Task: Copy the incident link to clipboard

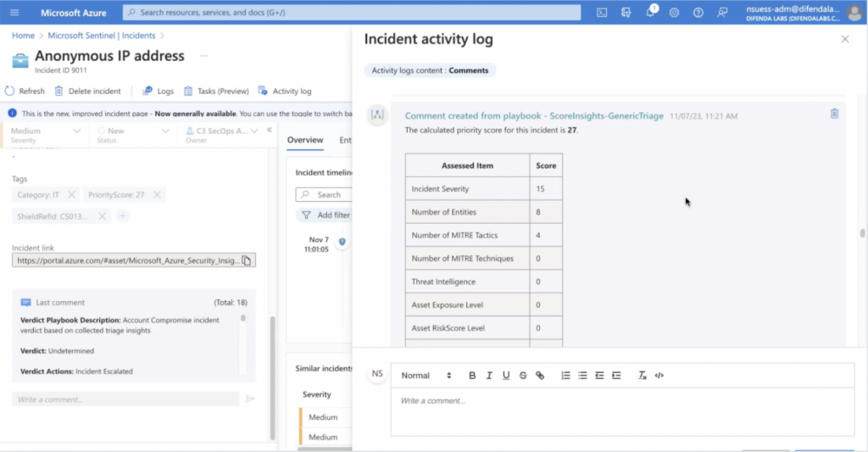Action: (247, 260)
